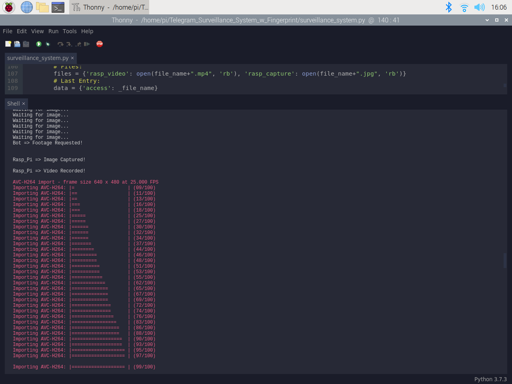512x384 pixels.
Task: Click the code line data = {'access'
Action: pos(105,88)
